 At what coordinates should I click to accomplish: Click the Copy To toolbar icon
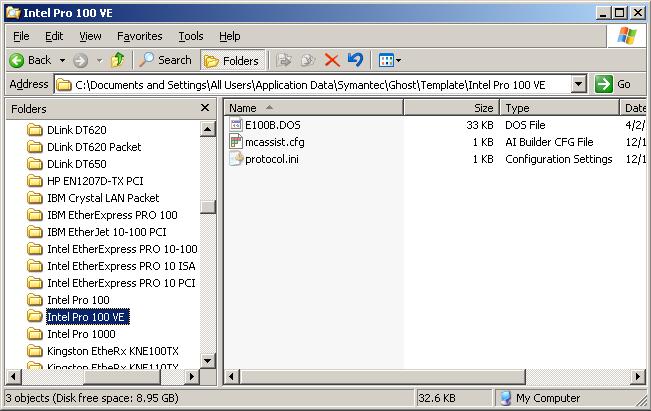(308, 60)
